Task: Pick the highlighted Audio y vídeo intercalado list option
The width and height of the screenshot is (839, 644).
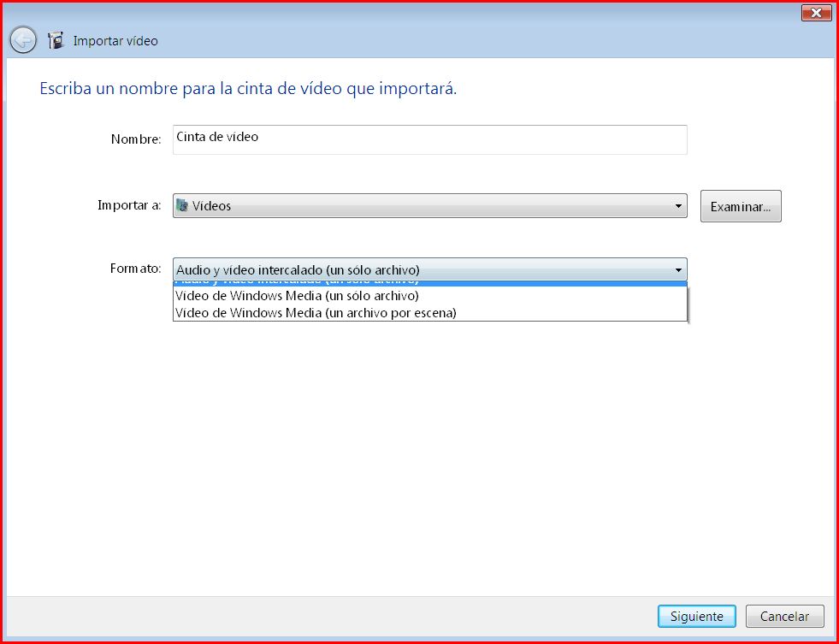Action: 429,283
